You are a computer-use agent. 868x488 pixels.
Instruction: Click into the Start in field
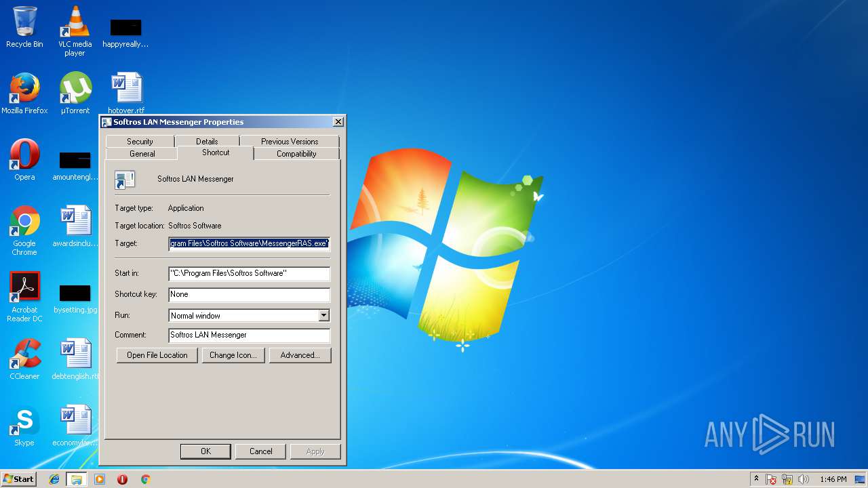point(249,273)
